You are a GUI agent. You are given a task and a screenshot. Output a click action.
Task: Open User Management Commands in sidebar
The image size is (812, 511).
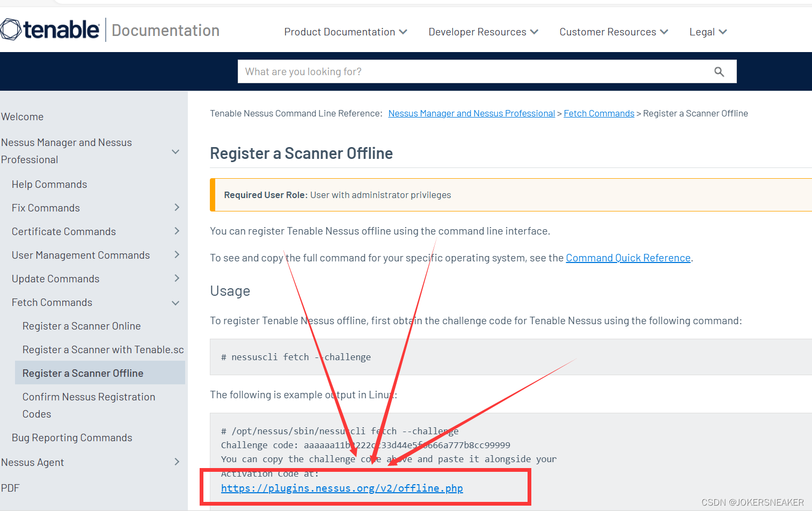(x=81, y=255)
